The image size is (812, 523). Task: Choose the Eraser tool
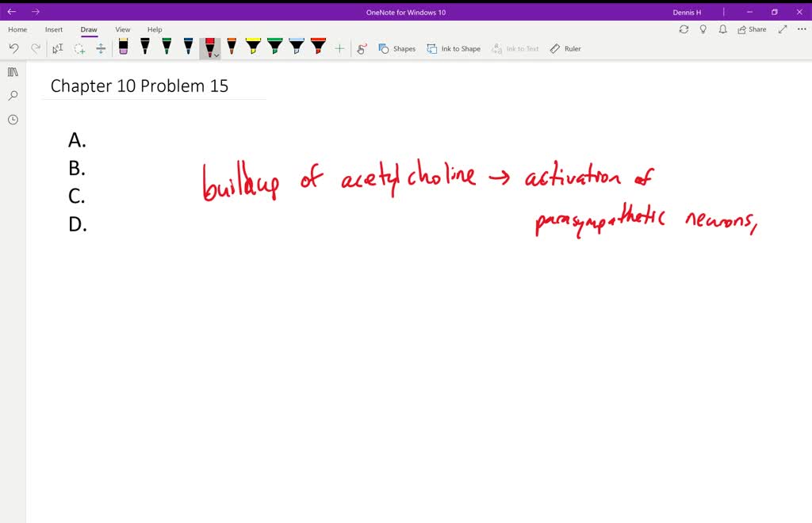pyautogui.click(x=123, y=48)
